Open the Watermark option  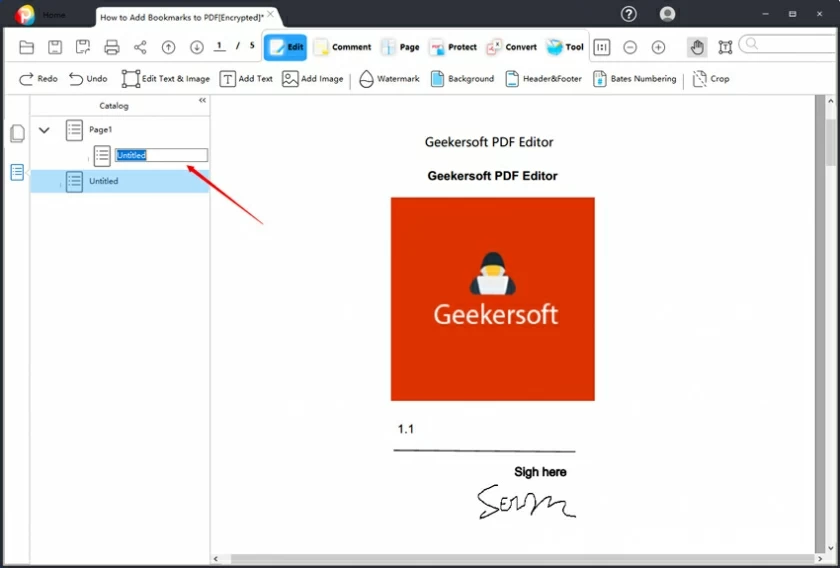pos(389,79)
